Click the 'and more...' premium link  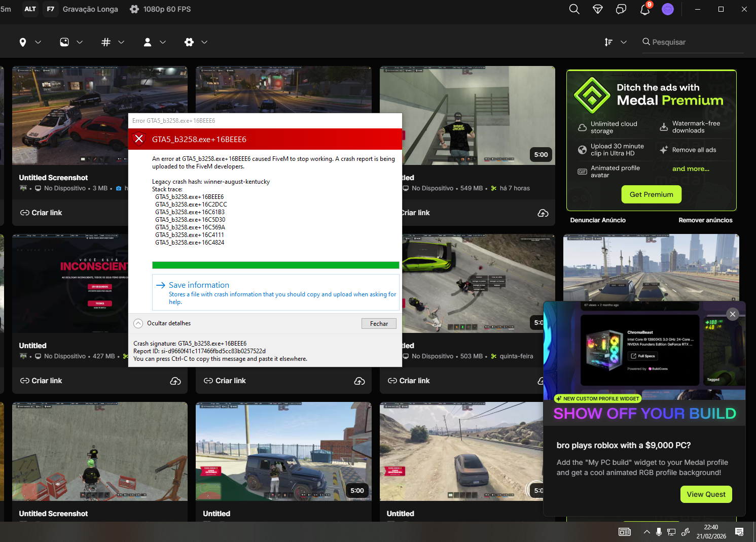tap(691, 169)
